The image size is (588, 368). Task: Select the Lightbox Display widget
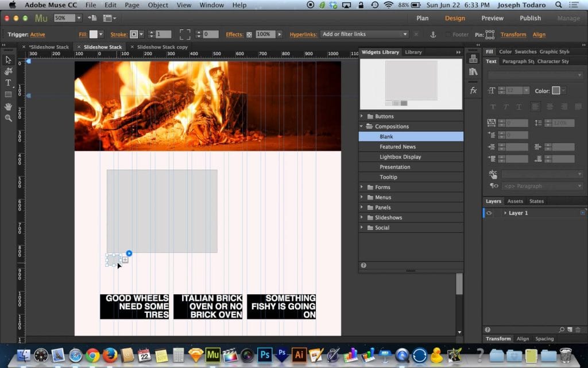click(401, 156)
